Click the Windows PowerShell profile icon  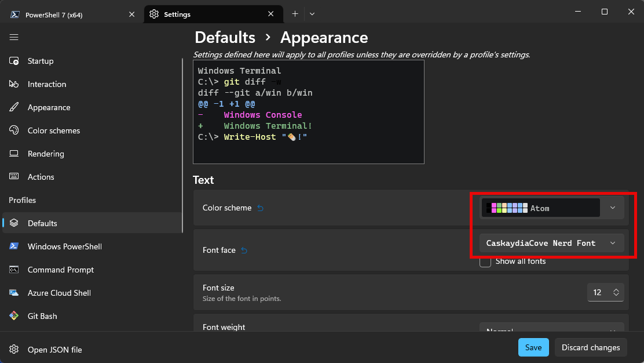(x=14, y=246)
